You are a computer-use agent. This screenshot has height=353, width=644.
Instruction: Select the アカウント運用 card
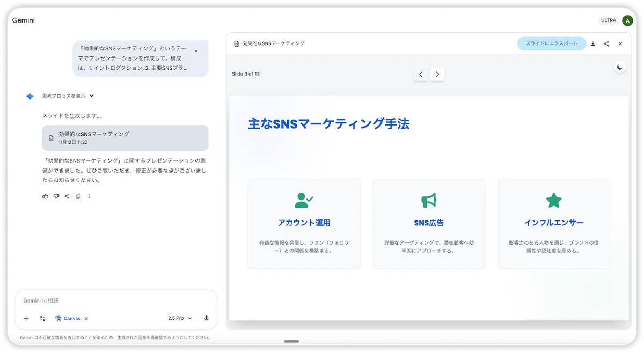[x=304, y=224]
